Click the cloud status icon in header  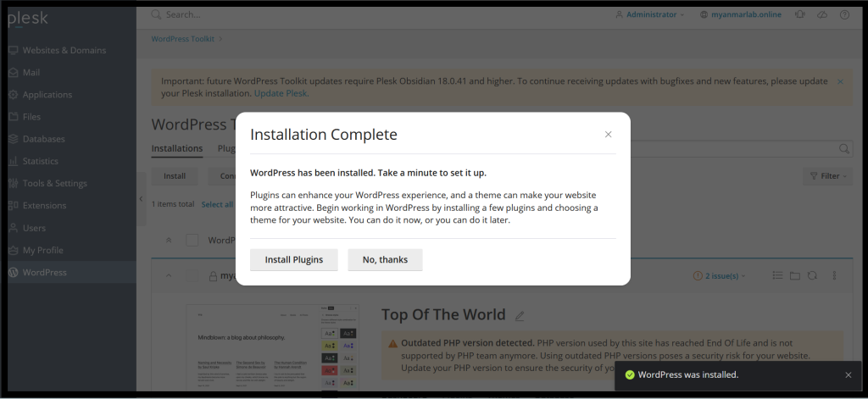click(x=822, y=14)
